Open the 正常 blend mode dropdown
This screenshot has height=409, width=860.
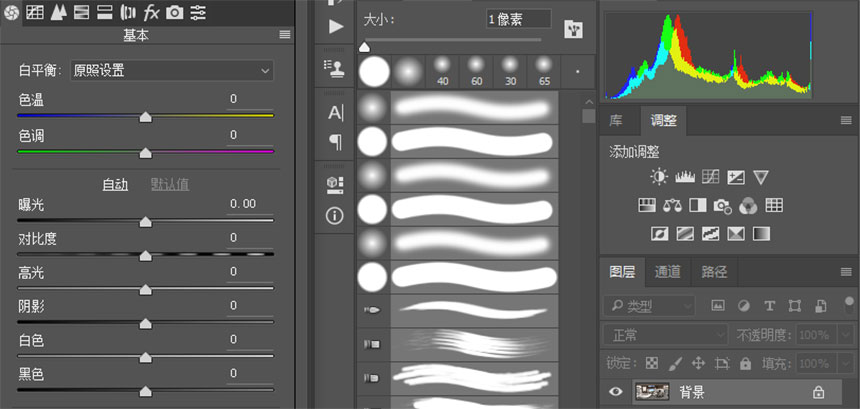click(x=665, y=334)
